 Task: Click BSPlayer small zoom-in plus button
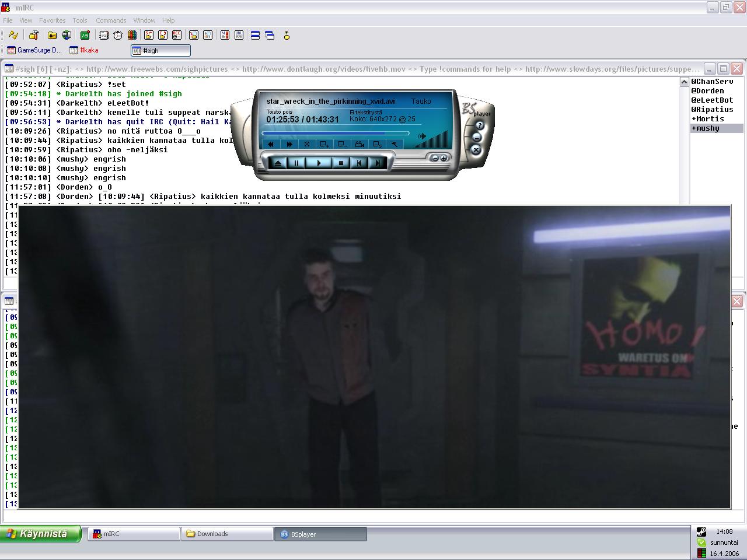(x=444, y=158)
